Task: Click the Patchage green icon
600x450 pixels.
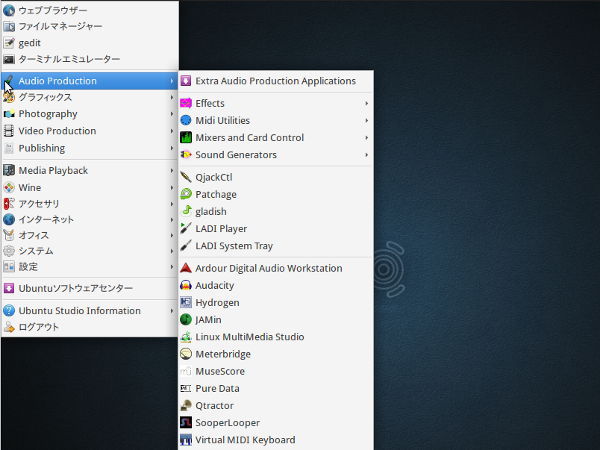Action: click(x=186, y=194)
